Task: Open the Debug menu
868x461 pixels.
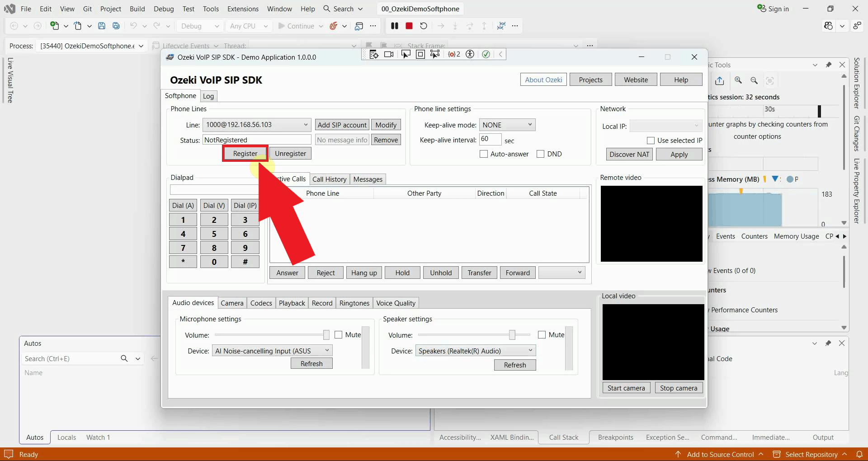Action: coord(164,9)
